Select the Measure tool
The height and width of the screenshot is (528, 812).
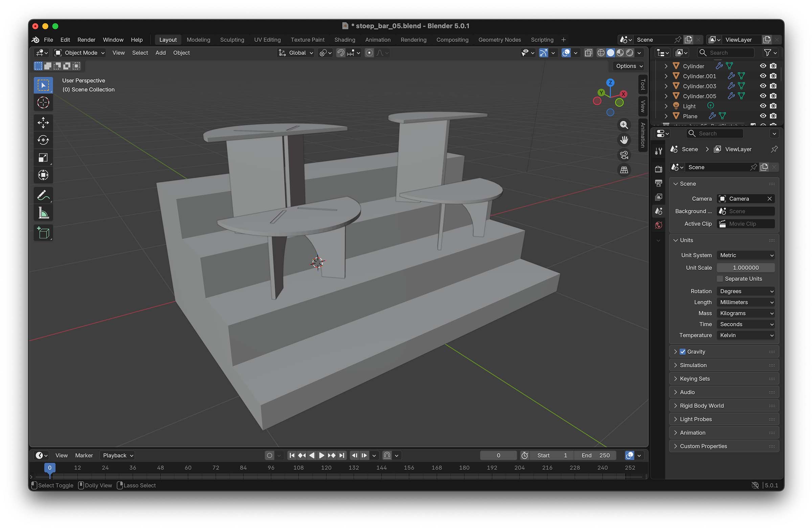pos(43,213)
